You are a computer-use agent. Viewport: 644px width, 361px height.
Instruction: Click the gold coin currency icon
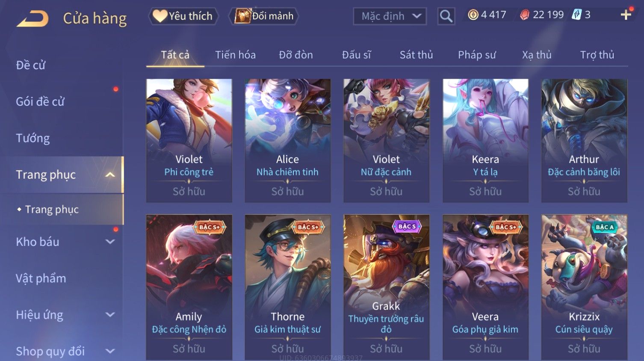tap(473, 15)
